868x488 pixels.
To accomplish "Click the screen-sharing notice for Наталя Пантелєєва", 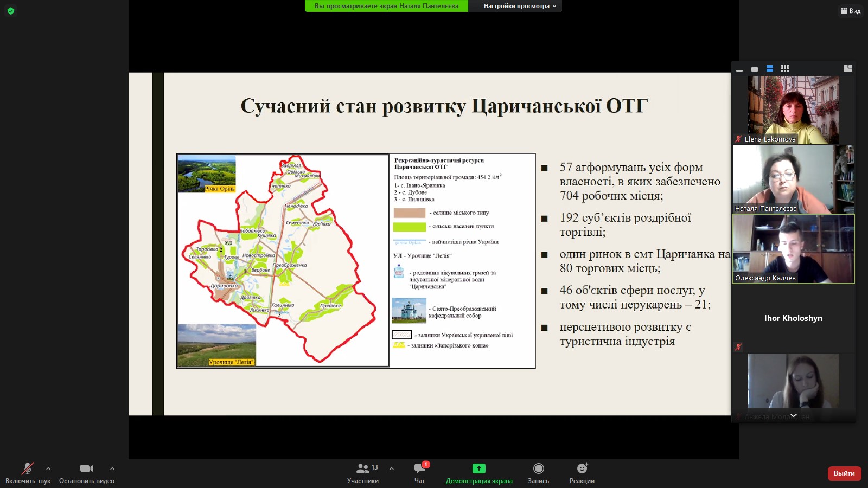I will coord(386,6).
